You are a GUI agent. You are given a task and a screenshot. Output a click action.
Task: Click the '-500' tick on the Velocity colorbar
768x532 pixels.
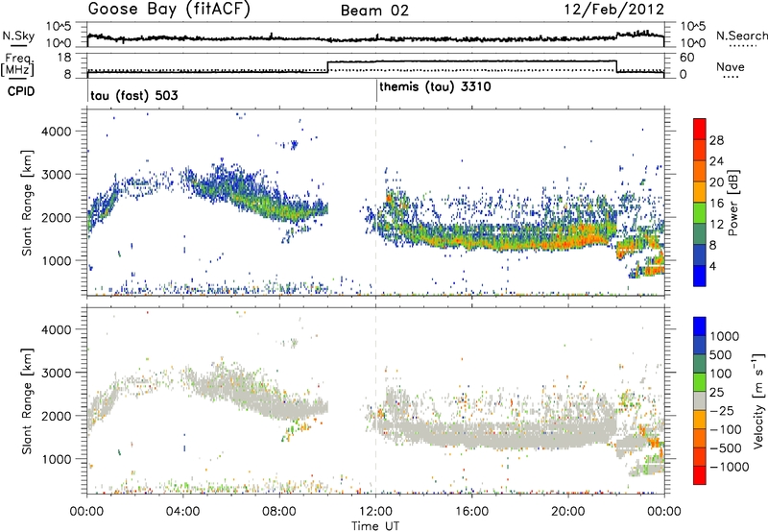(727, 448)
